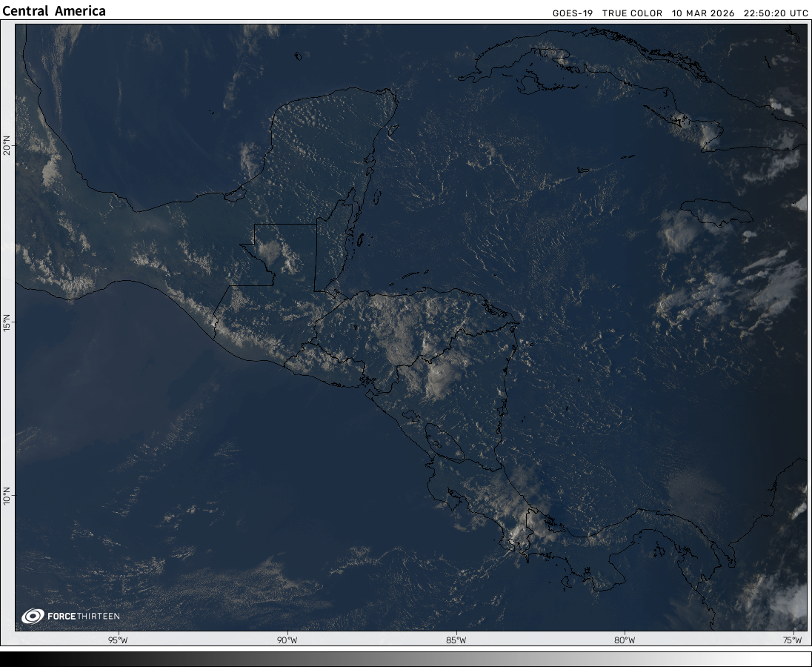
Task: Click the FORCETHIRTEEN watermark text
Action: 83,617
